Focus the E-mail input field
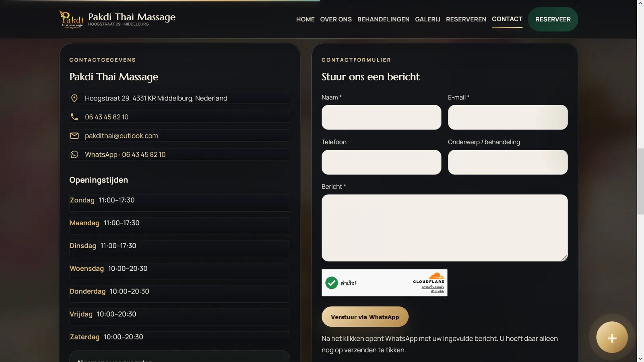Image resolution: width=644 pixels, height=362 pixels. point(508,117)
